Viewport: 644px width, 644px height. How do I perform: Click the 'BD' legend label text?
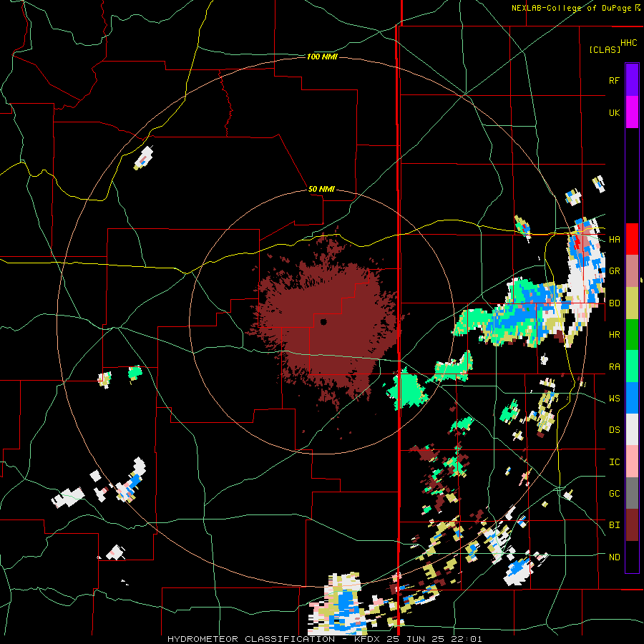[x=614, y=303]
